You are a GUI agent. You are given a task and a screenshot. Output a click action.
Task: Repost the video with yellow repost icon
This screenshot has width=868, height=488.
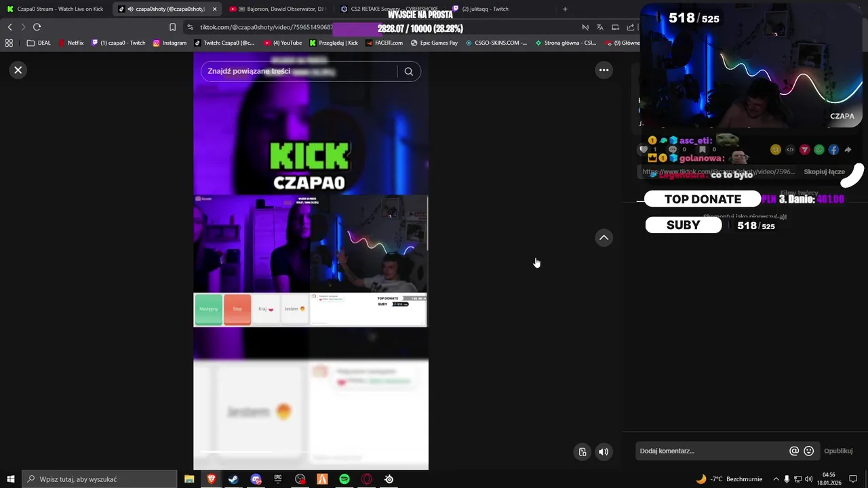pos(776,150)
